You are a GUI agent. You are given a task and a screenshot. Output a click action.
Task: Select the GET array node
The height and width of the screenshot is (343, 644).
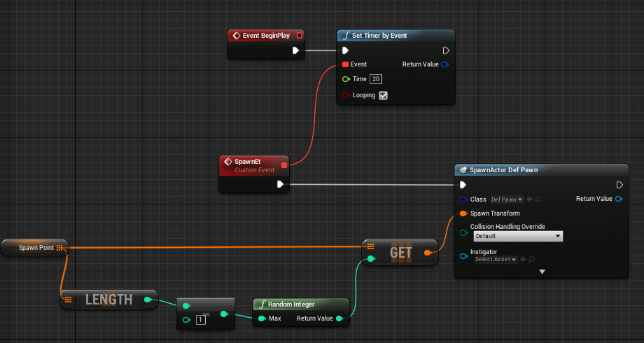click(x=400, y=252)
